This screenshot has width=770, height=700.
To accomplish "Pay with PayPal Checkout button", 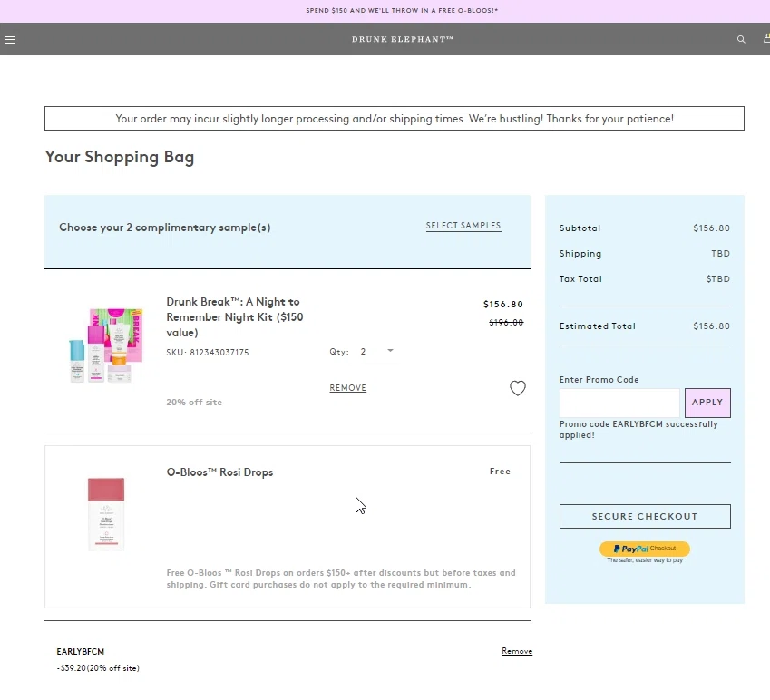I will click(x=644, y=549).
